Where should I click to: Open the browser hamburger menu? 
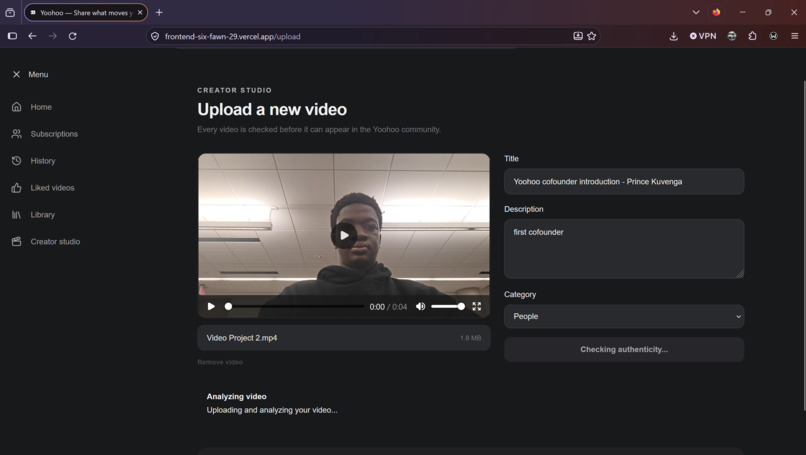pos(794,36)
